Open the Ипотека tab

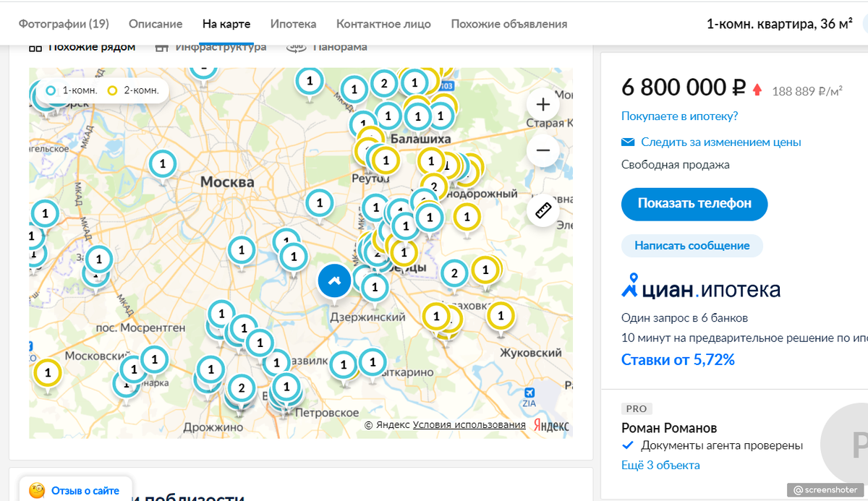point(293,23)
